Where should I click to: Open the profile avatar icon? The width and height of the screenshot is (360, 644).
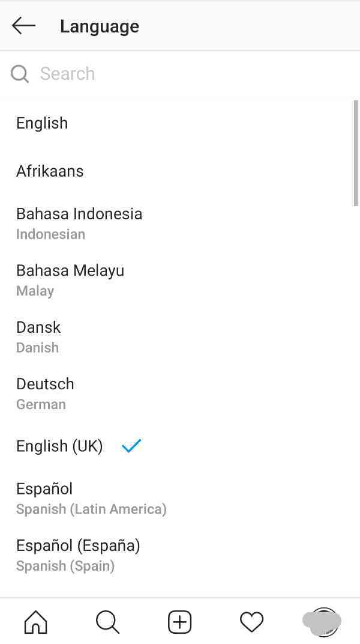[322, 622]
